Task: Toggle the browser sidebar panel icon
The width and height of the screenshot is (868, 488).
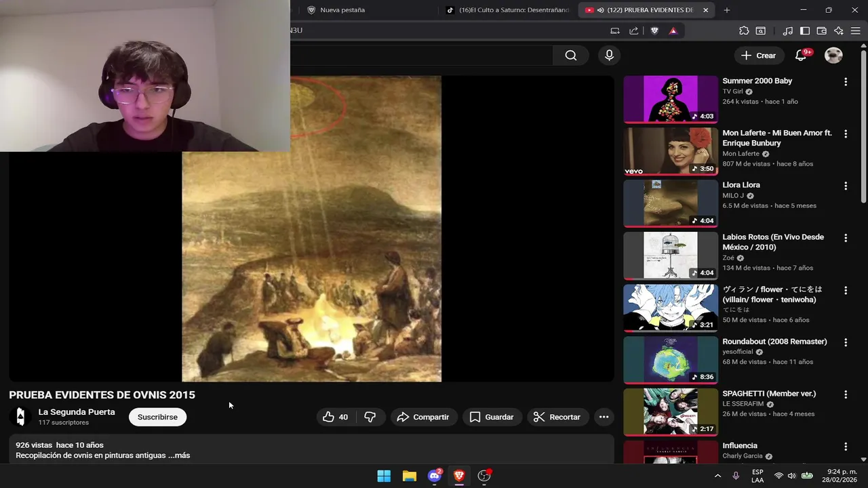Action: coord(805,30)
